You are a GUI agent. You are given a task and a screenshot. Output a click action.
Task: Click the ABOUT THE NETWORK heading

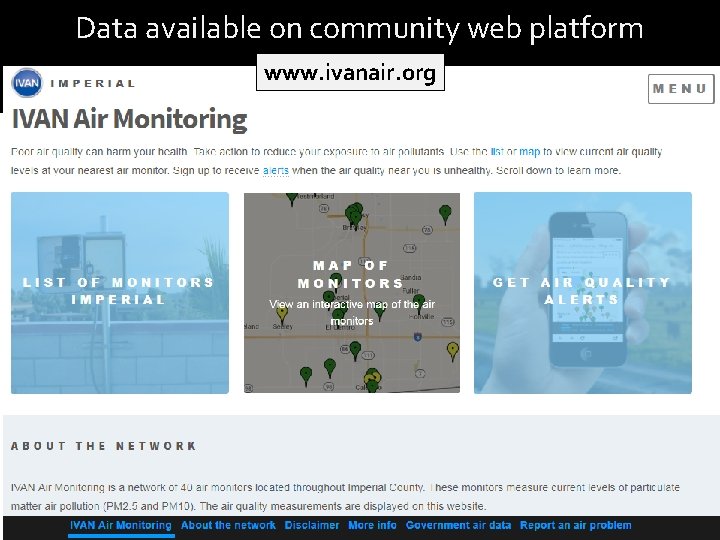(x=104, y=446)
